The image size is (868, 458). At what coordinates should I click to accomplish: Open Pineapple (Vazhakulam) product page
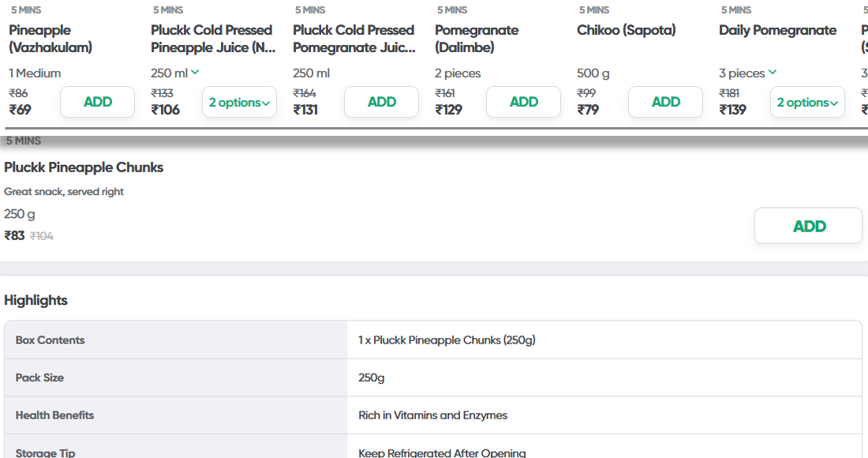pyautogui.click(x=51, y=39)
